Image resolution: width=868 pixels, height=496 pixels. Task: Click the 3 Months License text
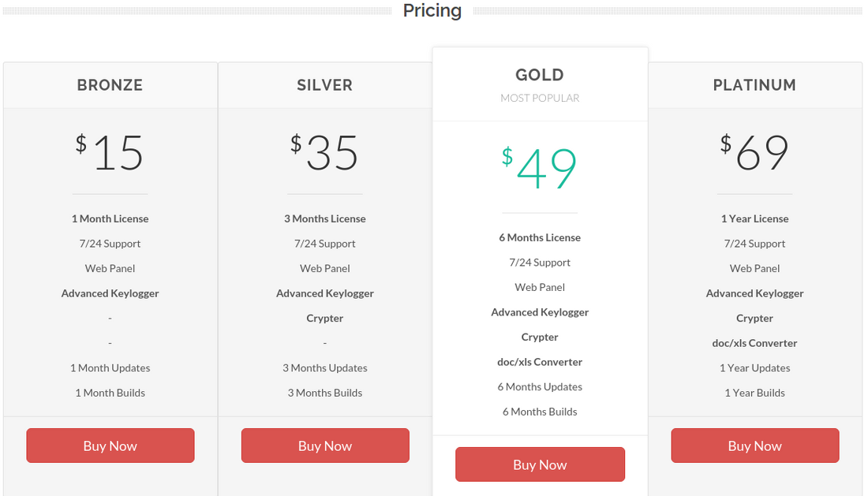click(325, 218)
